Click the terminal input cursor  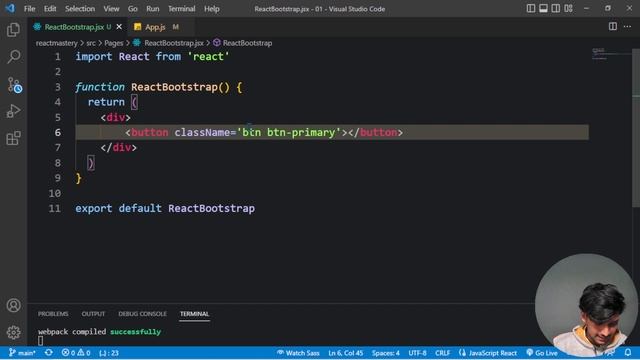pos(40,340)
